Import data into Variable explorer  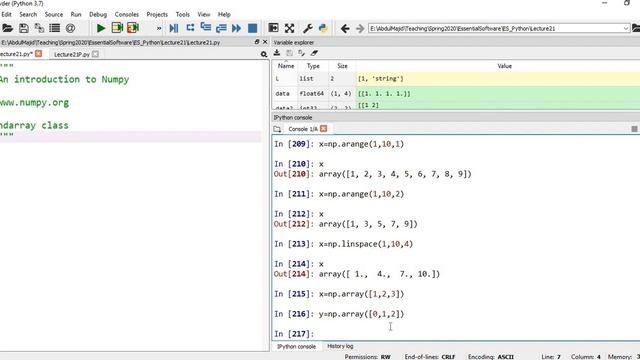[277, 53]
